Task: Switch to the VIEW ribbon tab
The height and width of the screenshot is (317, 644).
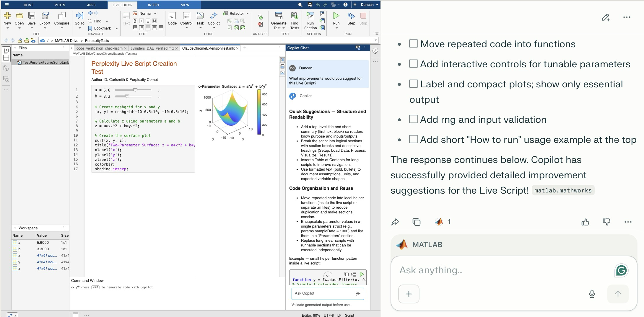Action: [185, 5]
